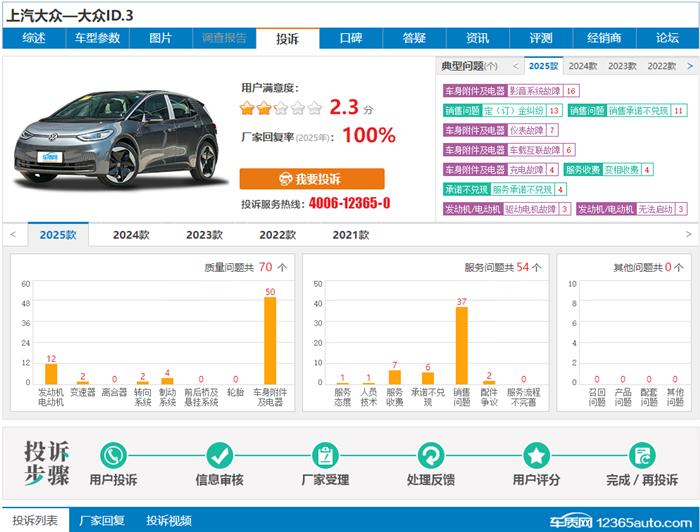Click the 车质网 12365auto.com logo
700x532 pixels.
pos(620,521)
